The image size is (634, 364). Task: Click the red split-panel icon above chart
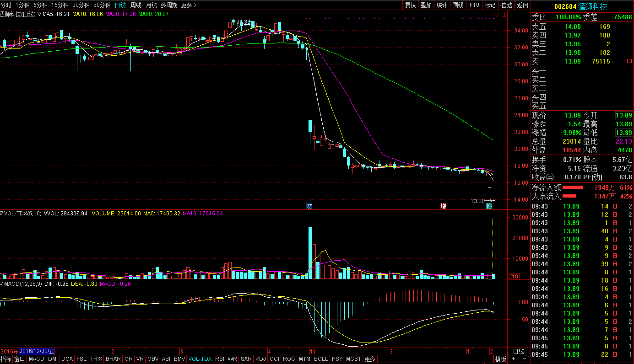pyautogui.click(x=504, y=14)
